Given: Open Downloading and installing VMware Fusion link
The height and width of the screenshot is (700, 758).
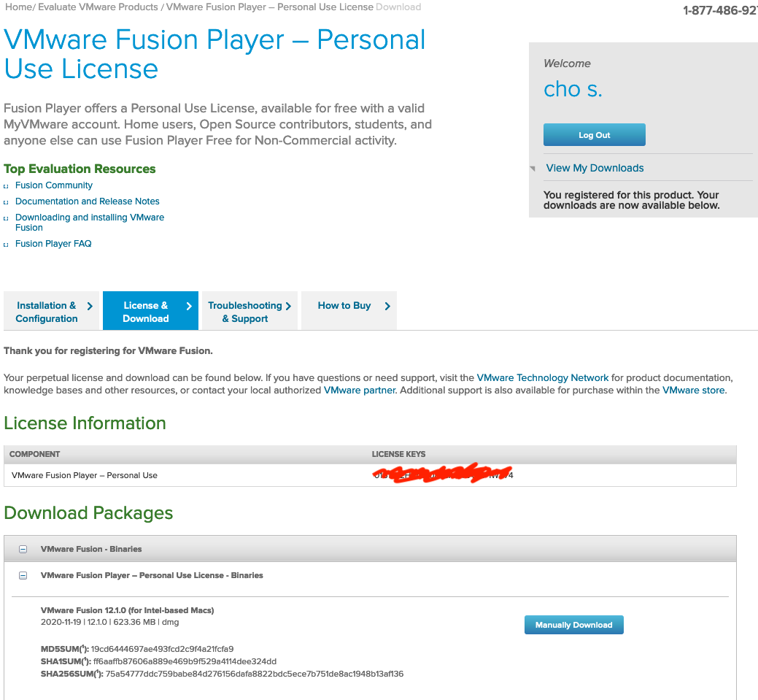Looking at the screenshot, I should (x=90, y=223).
